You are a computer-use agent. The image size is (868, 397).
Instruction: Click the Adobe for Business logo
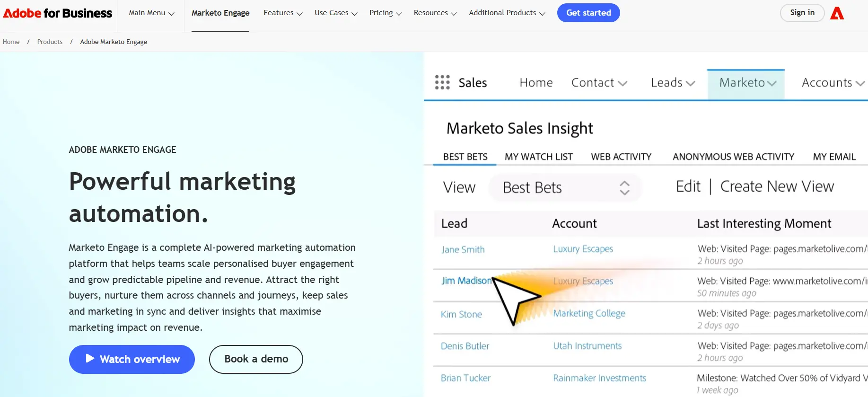[58, 13]
